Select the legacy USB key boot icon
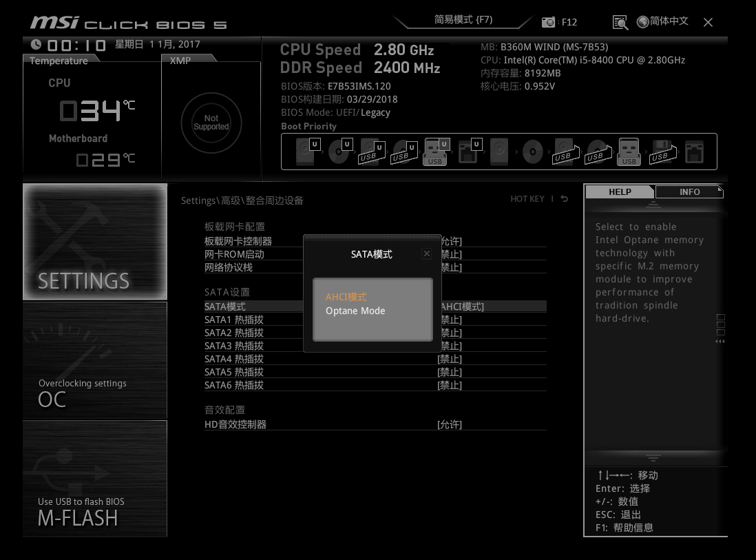756x560 pixels. point(629,152)
